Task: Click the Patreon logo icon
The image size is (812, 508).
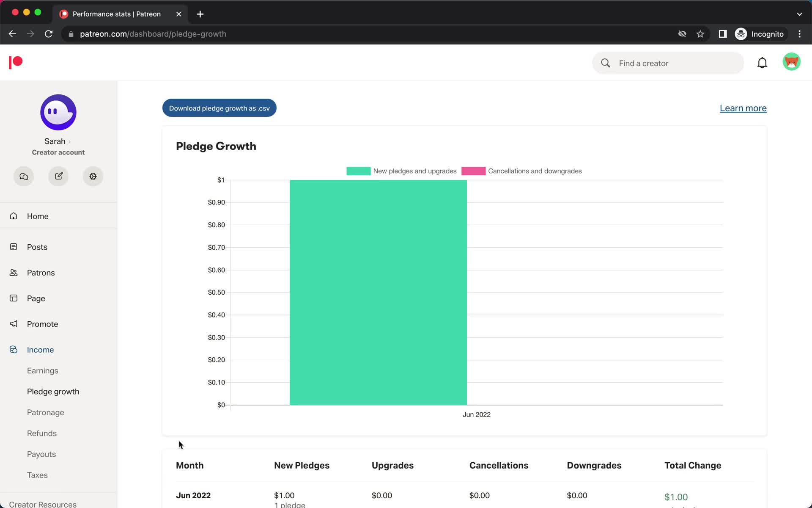Action: click(x=16, y=62)
